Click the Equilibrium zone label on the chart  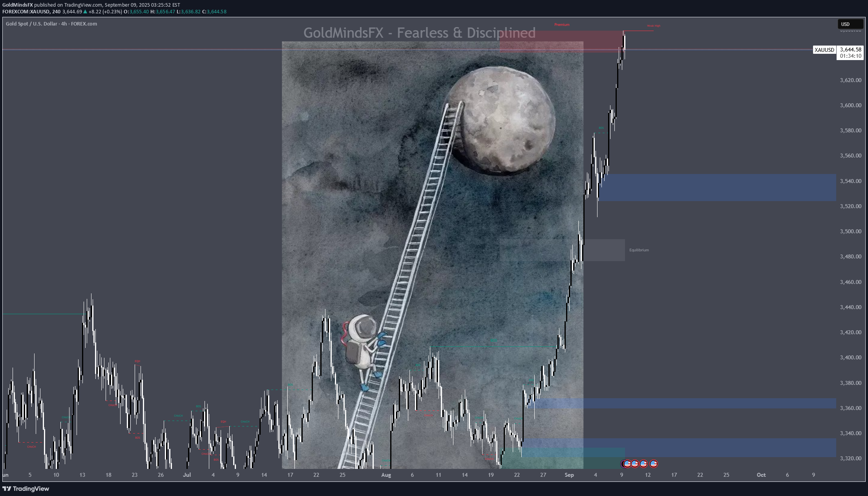(640, 250)
